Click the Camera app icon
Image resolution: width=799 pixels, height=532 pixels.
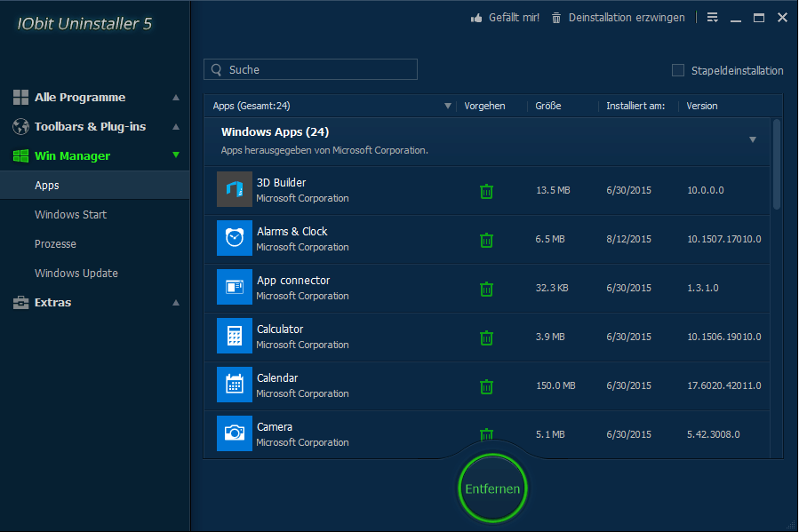pyautogui.click(x=235, y=433)
